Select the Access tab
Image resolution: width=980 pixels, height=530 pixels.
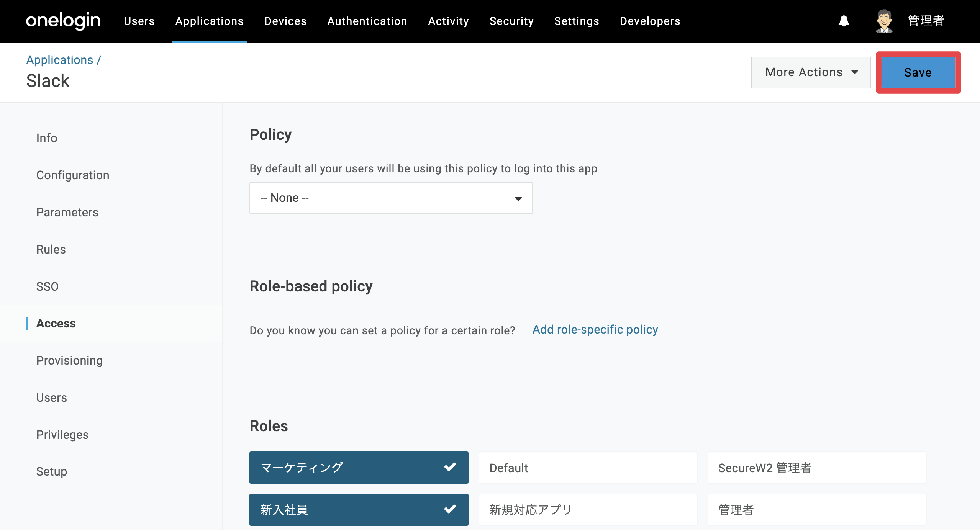coord(56,323)
